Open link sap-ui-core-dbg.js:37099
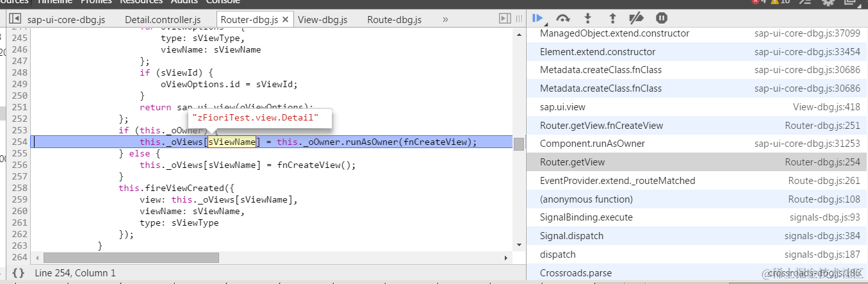Screen dimensions: 868x284 (807, 33)
